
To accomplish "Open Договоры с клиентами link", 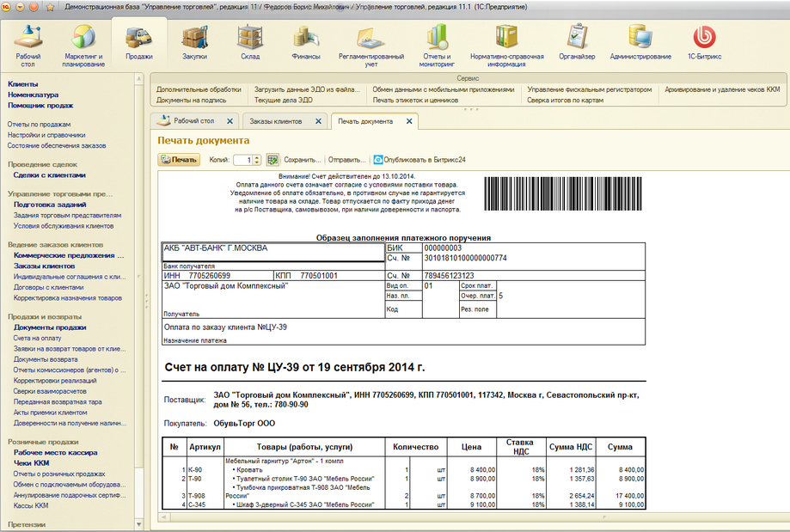I will point(48,287).
